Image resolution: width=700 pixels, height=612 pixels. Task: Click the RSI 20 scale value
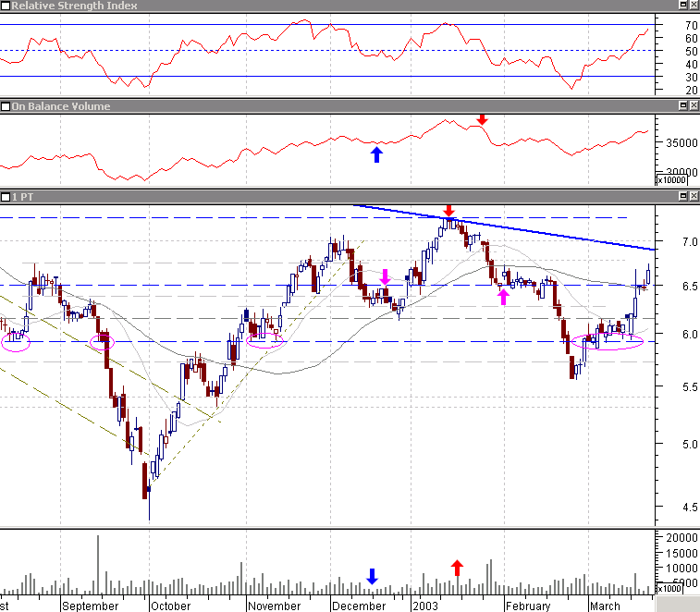(x=691, y=91)
